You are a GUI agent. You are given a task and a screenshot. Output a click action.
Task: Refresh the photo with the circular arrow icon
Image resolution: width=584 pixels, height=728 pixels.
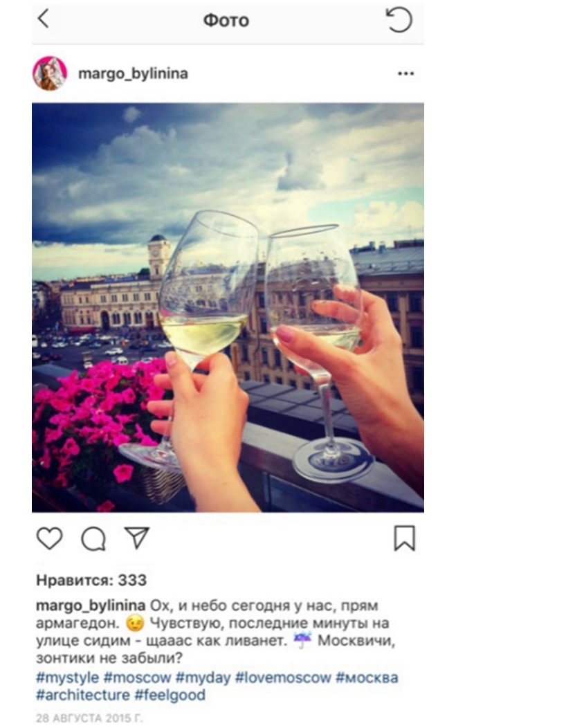399,19
